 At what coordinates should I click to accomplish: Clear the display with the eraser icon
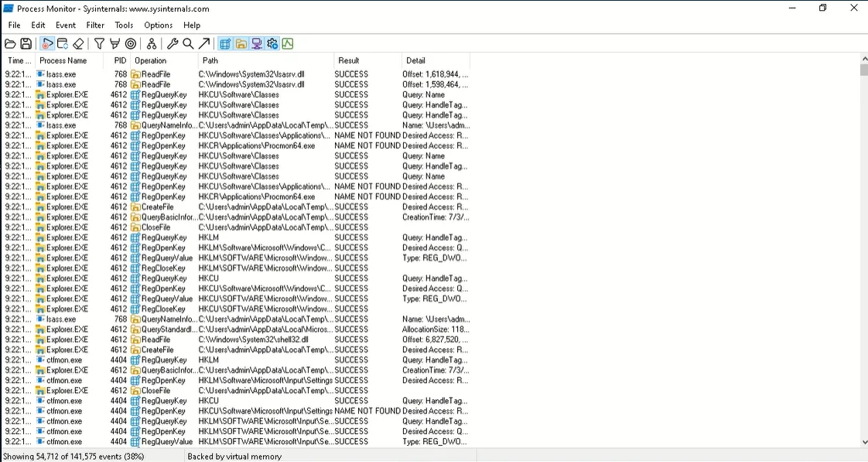click(x=79, y=44)
